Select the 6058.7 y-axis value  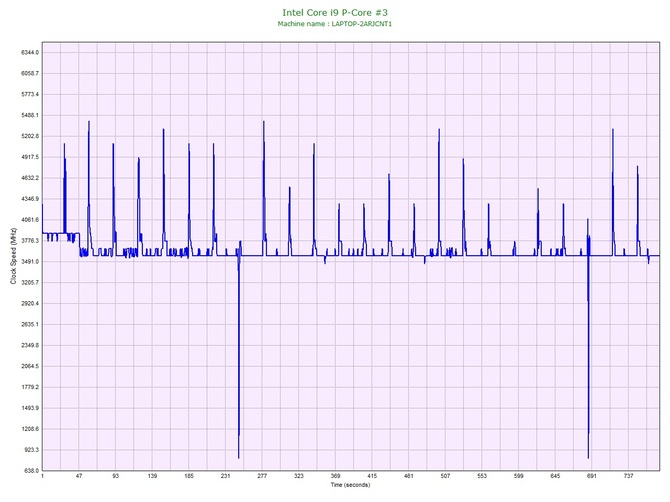pyautogui.click(x=30, y=73)
